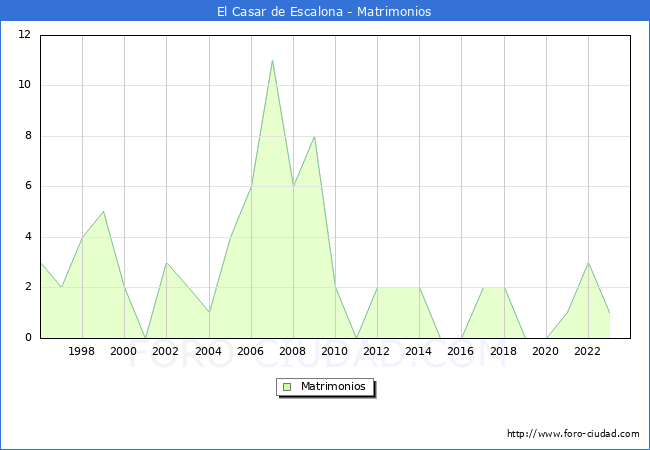Image resolution: width=650 pixels, height=450 pixels.
Task: Click the 2010 x-axis label
Action: coord(335,351)
